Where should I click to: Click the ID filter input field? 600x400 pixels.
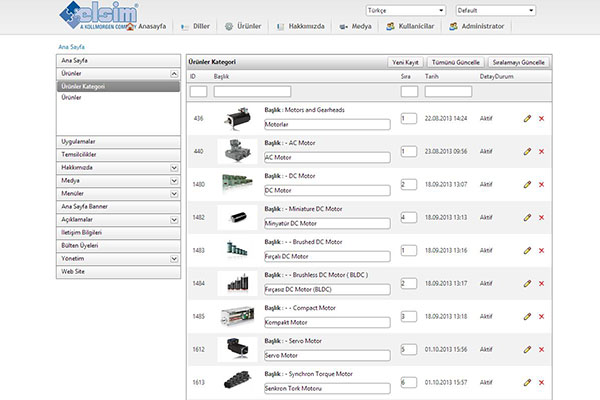(x=198, y=92)
